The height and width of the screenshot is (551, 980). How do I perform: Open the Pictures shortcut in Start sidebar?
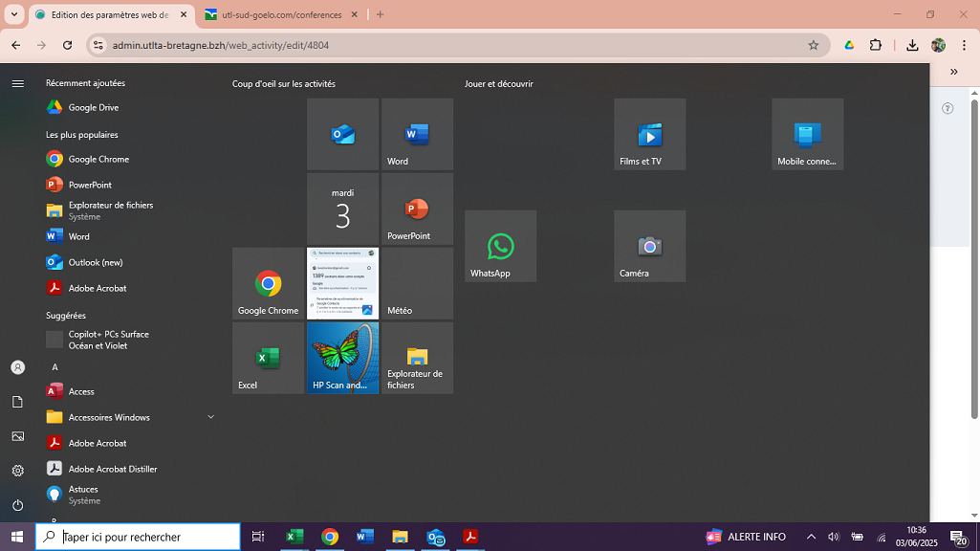[18, 436]
